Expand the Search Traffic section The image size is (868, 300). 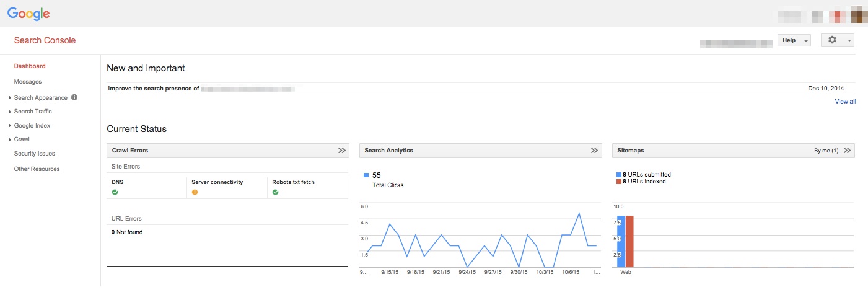click(x=33, y=112)
